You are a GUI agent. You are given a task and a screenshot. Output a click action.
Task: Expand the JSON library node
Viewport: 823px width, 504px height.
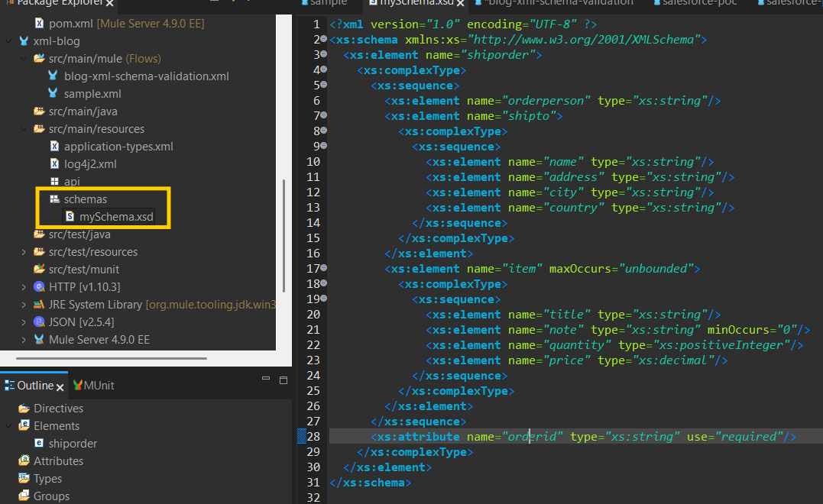coord(24,322)
